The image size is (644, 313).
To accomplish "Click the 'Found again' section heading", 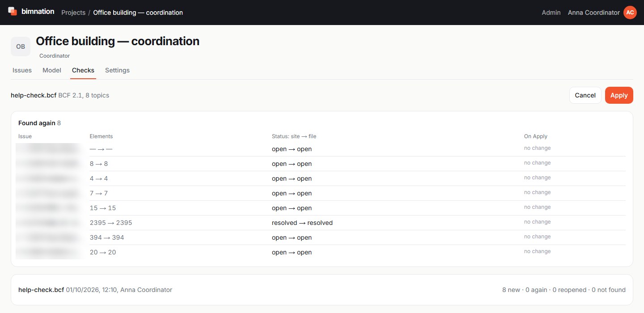I will click(x=37, y=123).
